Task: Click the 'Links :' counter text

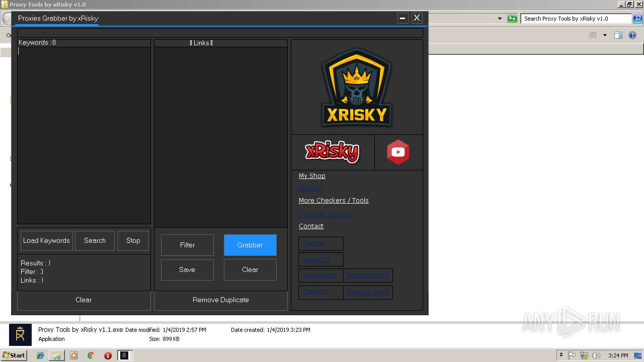Action: point(32,280)
